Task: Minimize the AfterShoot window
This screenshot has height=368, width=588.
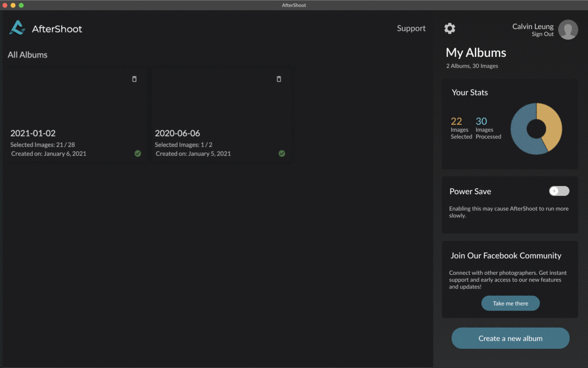Action: [x=13, y=5]
